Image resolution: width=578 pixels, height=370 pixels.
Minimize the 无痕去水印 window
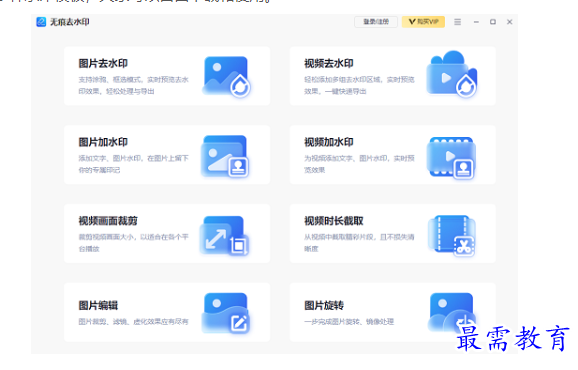tap(476, 22)
